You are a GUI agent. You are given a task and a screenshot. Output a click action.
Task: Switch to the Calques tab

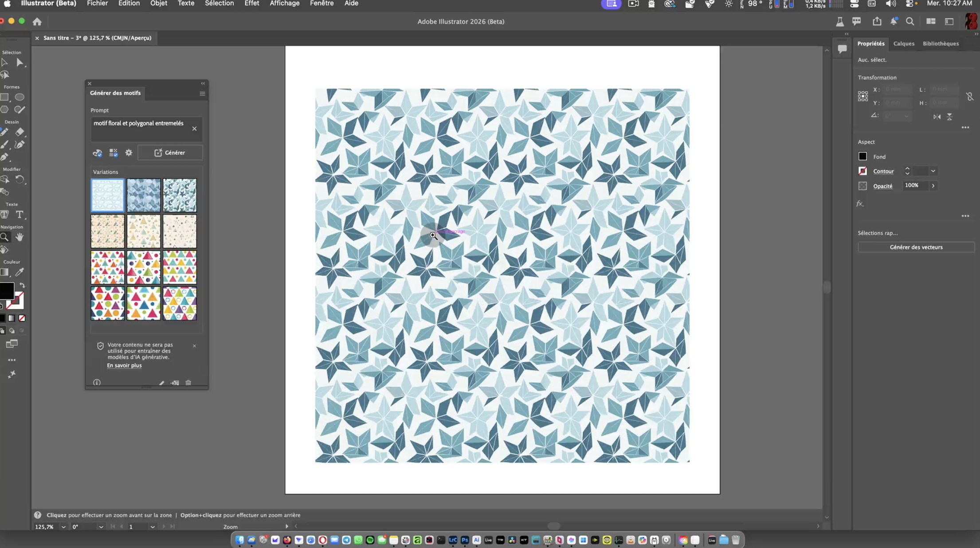pyautogui.click(x=903, y=43)
